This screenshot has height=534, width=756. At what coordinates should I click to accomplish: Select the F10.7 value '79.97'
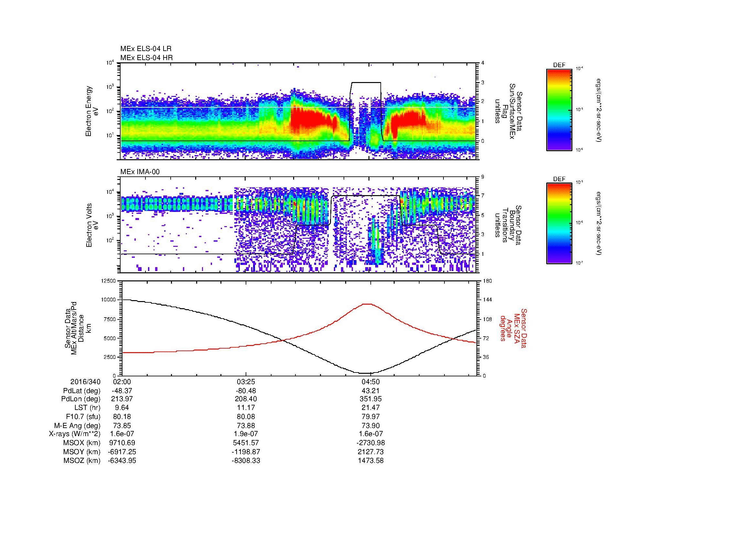(x=370, y=417)
